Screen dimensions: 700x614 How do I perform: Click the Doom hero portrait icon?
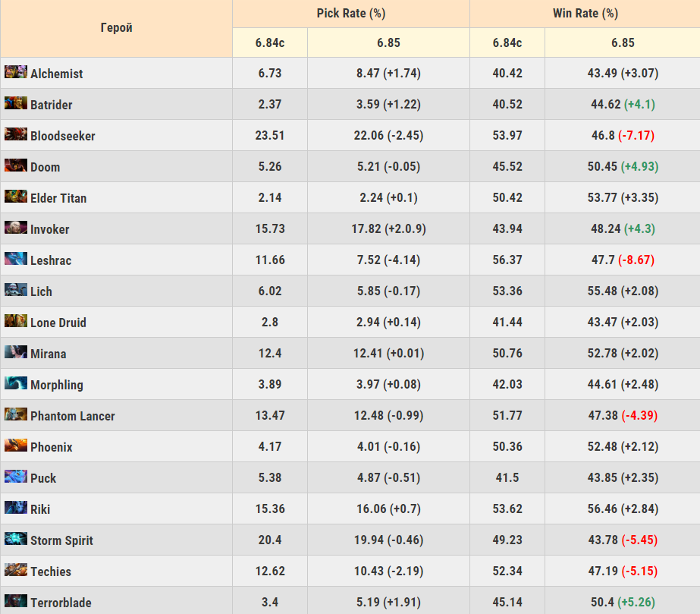point(16,165)
